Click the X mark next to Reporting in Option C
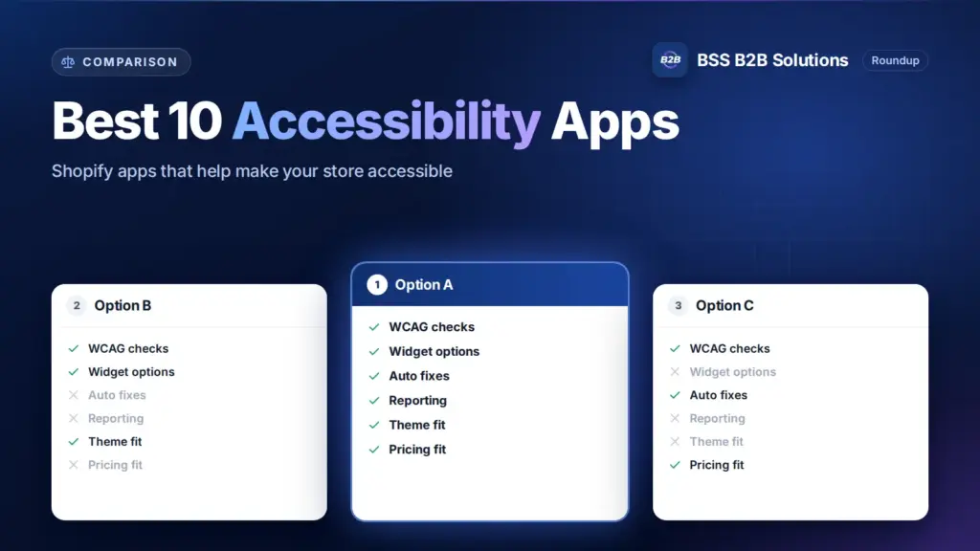Viewport: 980px width, 551px height. (675, 419)
